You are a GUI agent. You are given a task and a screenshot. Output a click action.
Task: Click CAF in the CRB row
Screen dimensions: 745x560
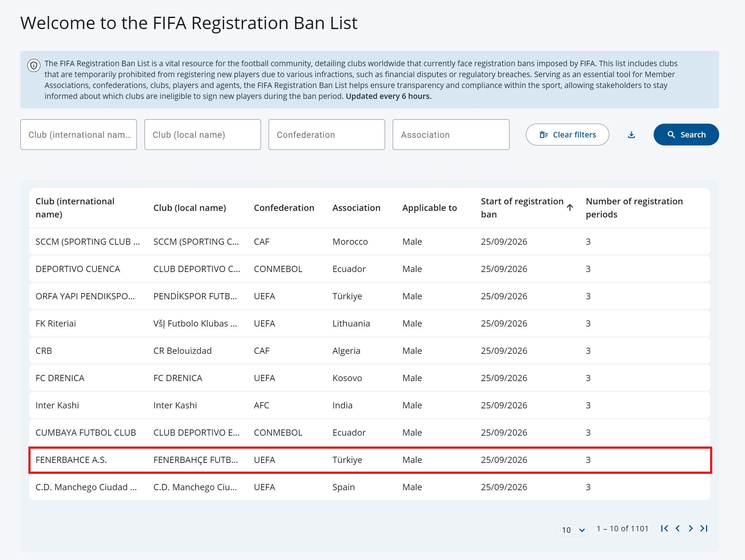pos(262,351)
